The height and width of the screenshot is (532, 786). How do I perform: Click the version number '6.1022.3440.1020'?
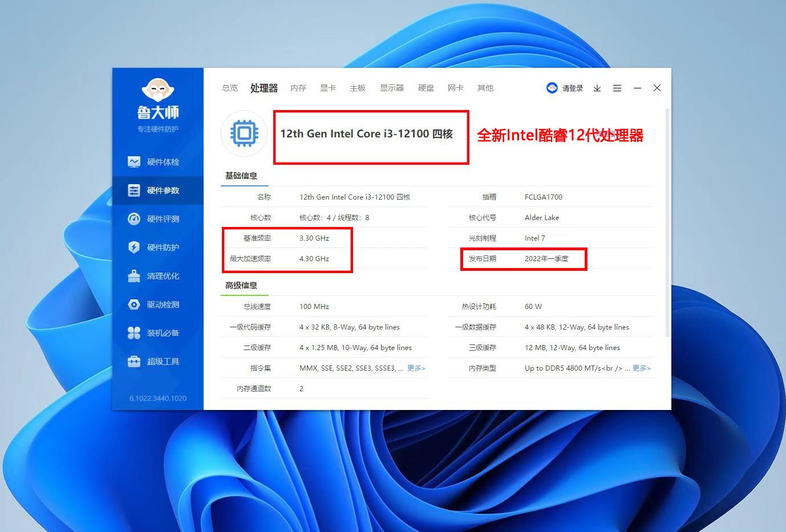(x=158, y=398)
